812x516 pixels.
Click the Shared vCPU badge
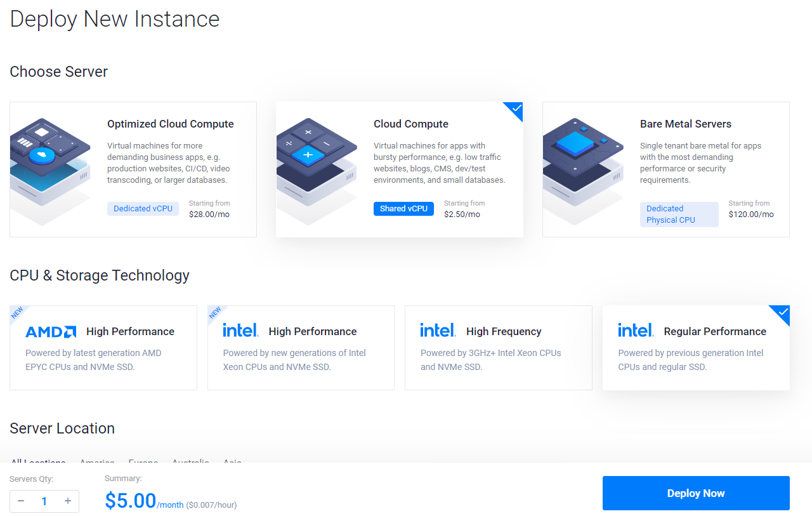coord(403,209)
